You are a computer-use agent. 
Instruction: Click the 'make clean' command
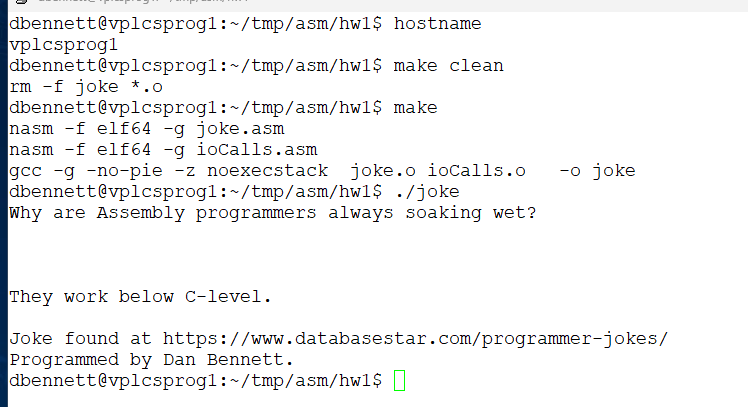click(449, 66)
